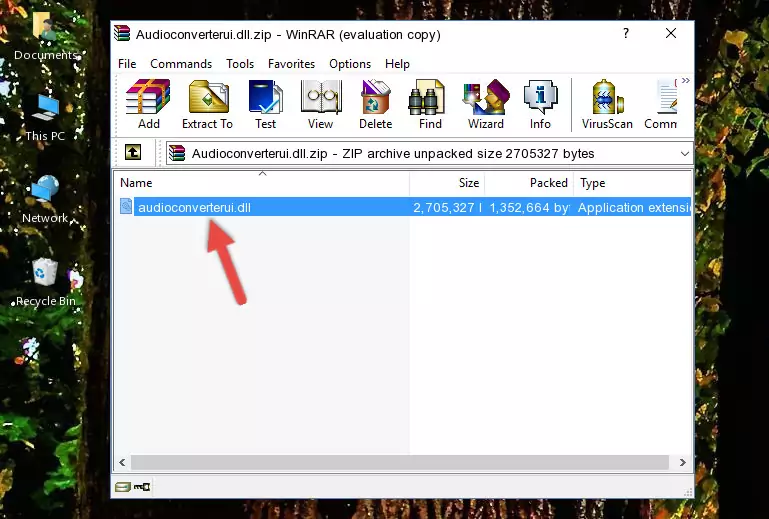This screenshot has height=519, width=769.
Task: Click the audioconverterui.dll file icon
Action: (126, 207)
